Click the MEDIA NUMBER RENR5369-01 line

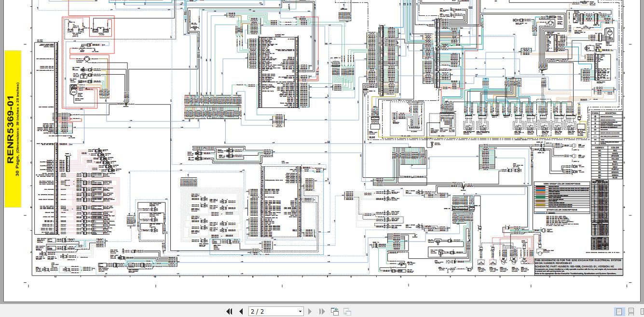tap(555, 263)
